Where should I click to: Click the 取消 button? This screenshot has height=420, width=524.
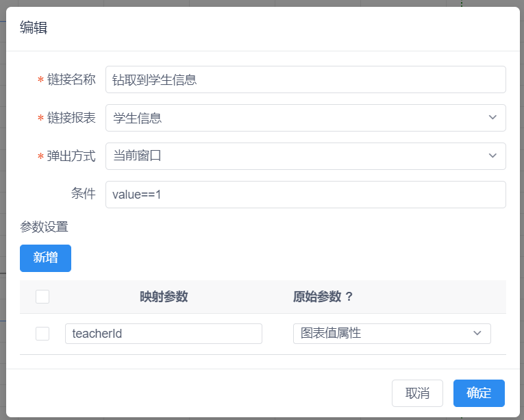pyautogui.click(x=417, y=393)
